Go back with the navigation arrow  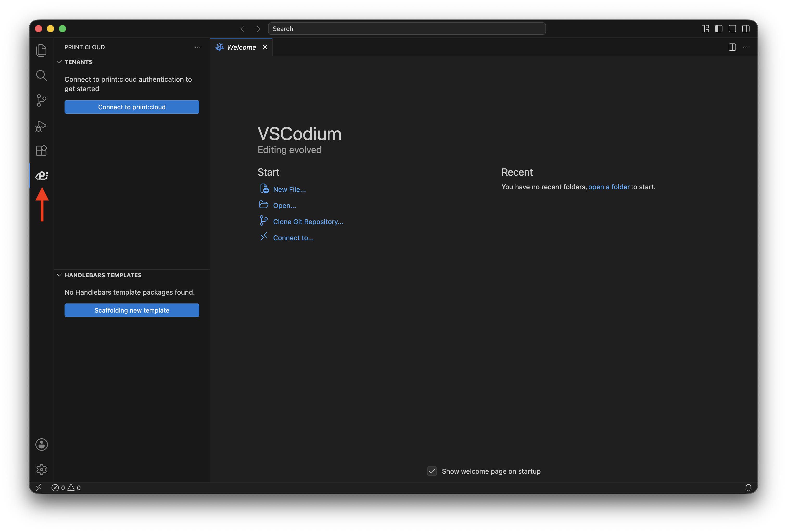244,29
